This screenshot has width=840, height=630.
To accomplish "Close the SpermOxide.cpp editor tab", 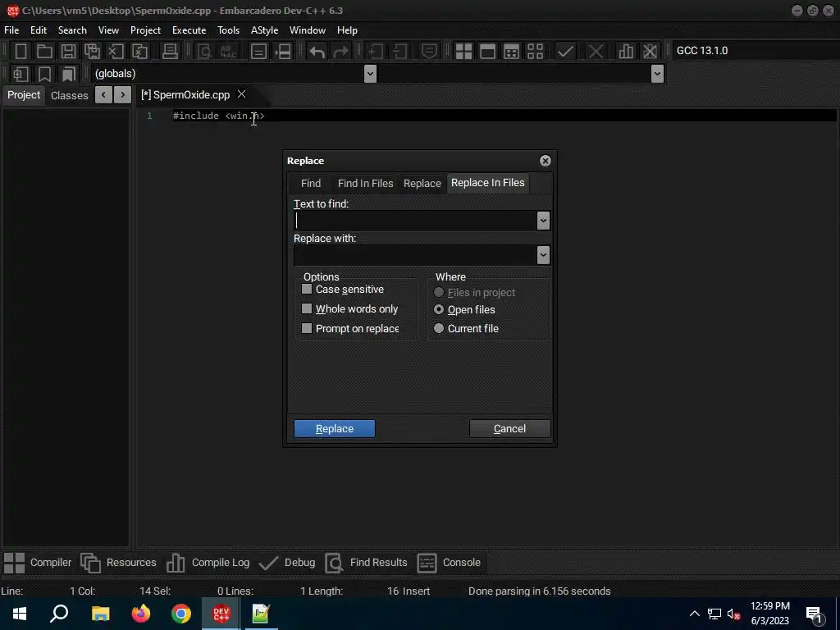I will 242,94.
